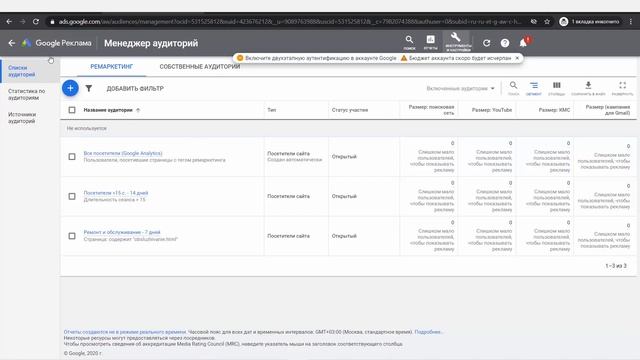The image size is (640, 360).
Task: Click the Размер: КМС column header
Action: coord(554,110)
